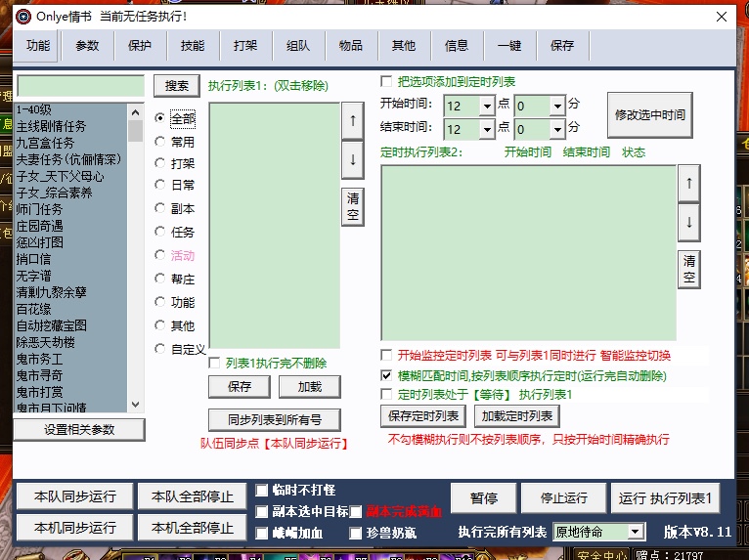This screenshot has height=560, width=749.
Task: Click the 停止运行 button
Action: 563,497
